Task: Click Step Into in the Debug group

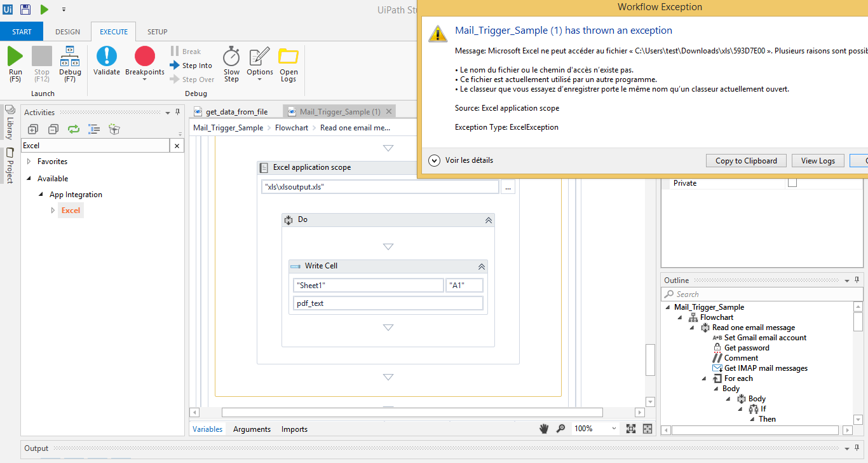Action: pyautogui.click(x=191, y=66)
